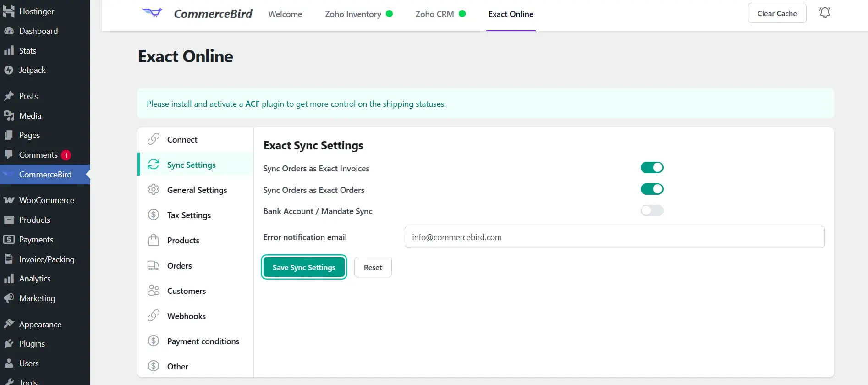Open WooCommerce in the WordPress sidebar

46,200
